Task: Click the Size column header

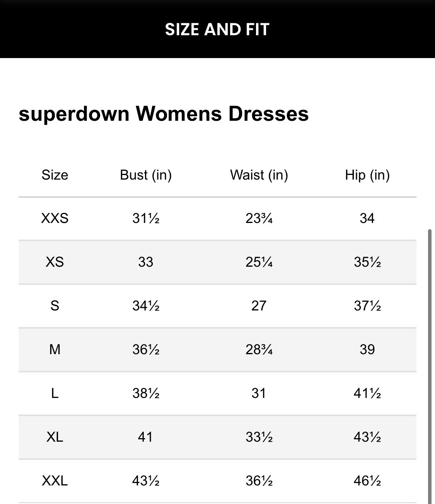Action: click(x=55, y=175)
